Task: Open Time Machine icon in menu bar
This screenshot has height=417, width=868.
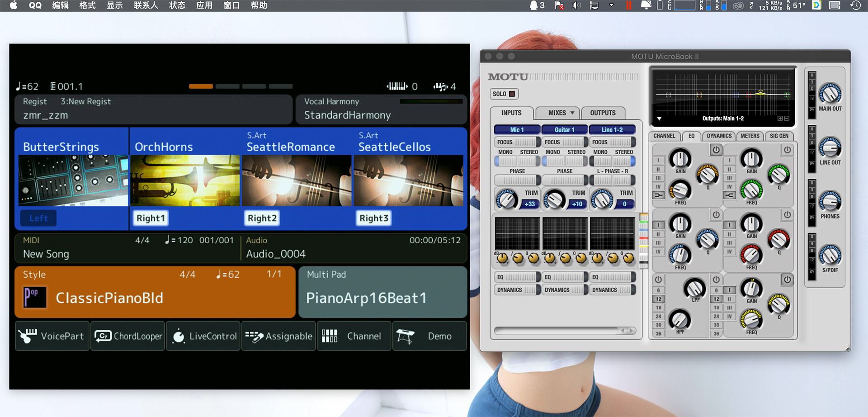Action: pos(855,5)
